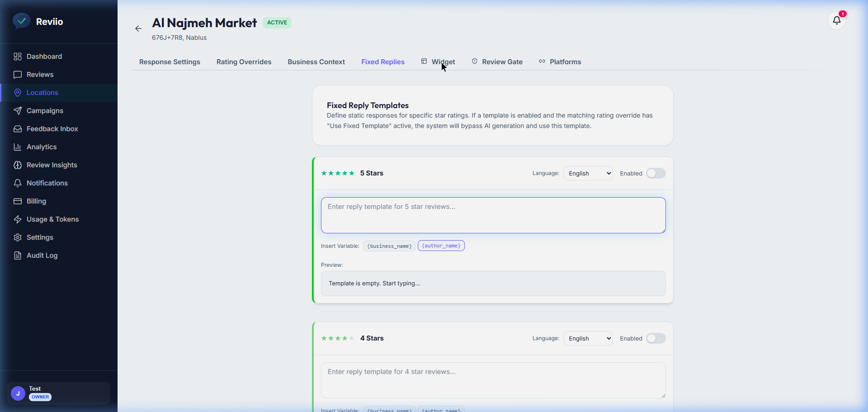Click the Reviio logo icon

21,21
